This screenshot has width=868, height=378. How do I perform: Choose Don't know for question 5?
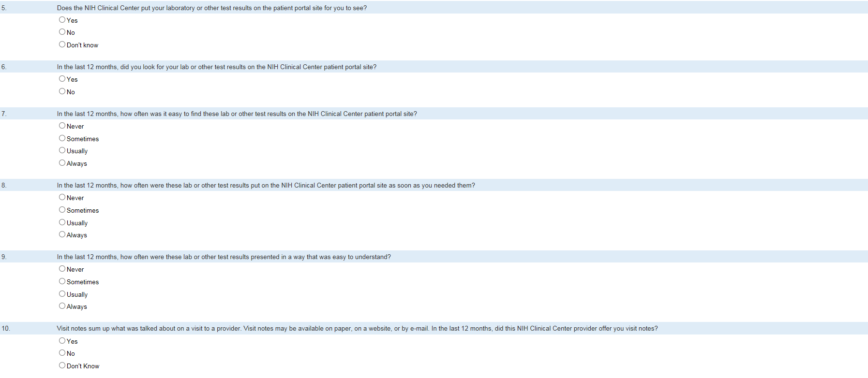click(62, 44)
